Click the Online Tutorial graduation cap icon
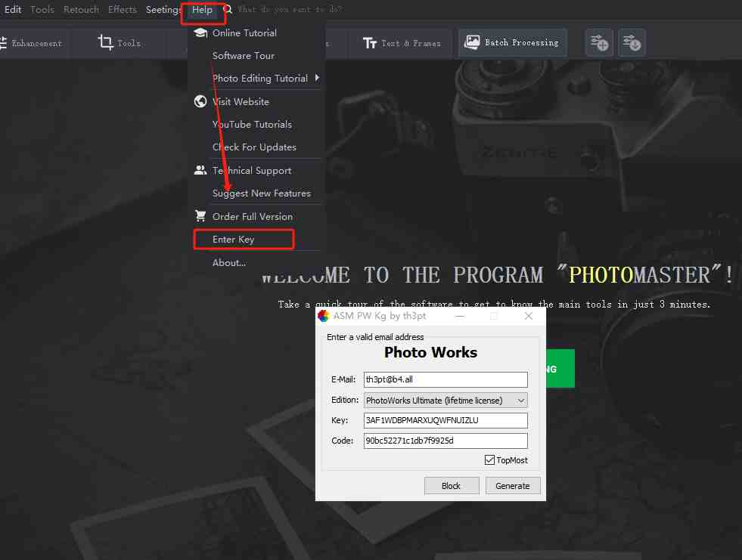This screenshot has width=742, height=560. click(200, 32)
